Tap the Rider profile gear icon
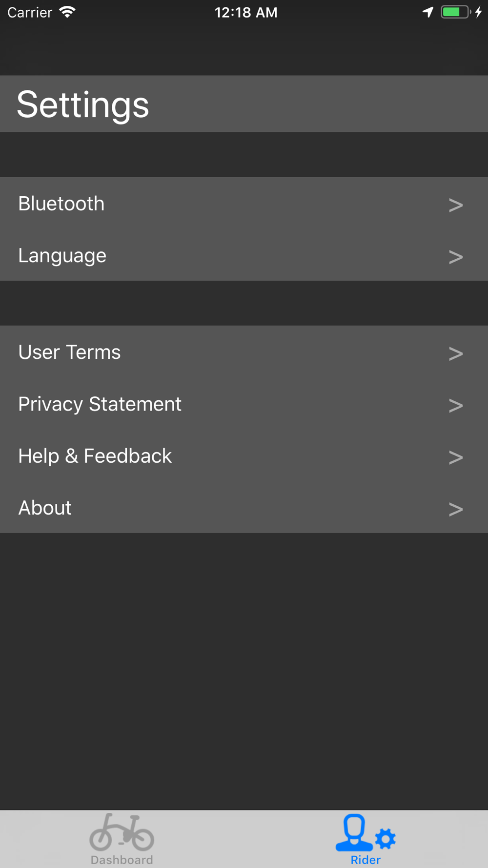Image resolution: width=488 pixels, height=868 pixels. pyautogui.click(x=365, y=833)
